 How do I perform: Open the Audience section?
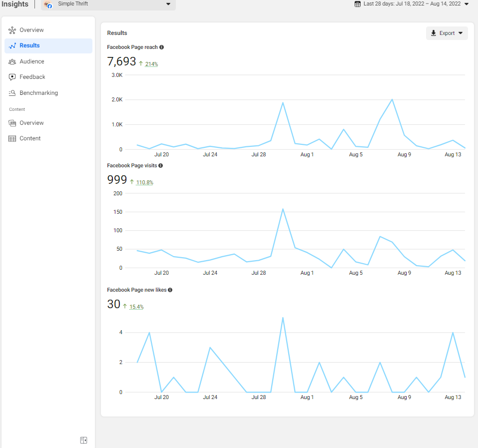click(31, 61)
